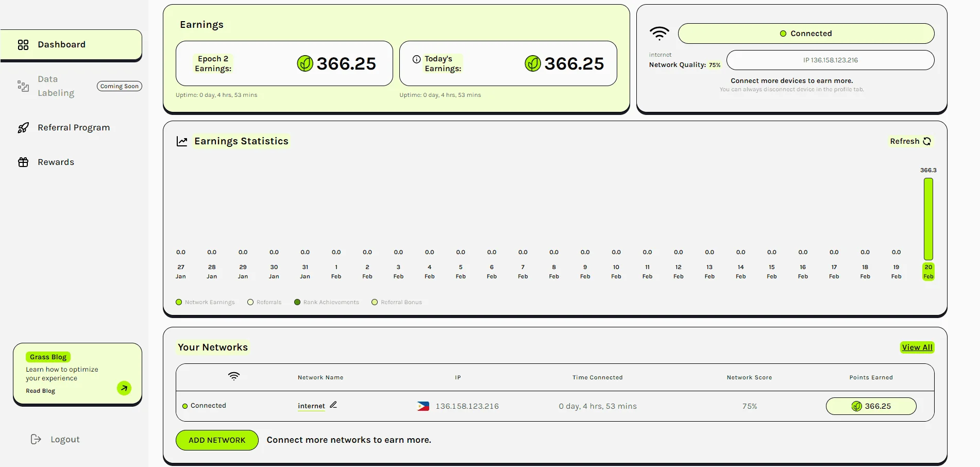
Task: Click the Referral Program rocket icon
Action: tap(23, 128)
